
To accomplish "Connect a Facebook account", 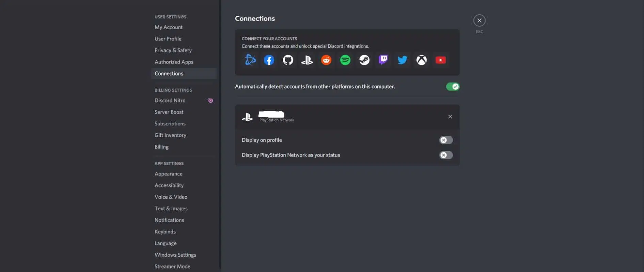I will (x=269, y=60).
